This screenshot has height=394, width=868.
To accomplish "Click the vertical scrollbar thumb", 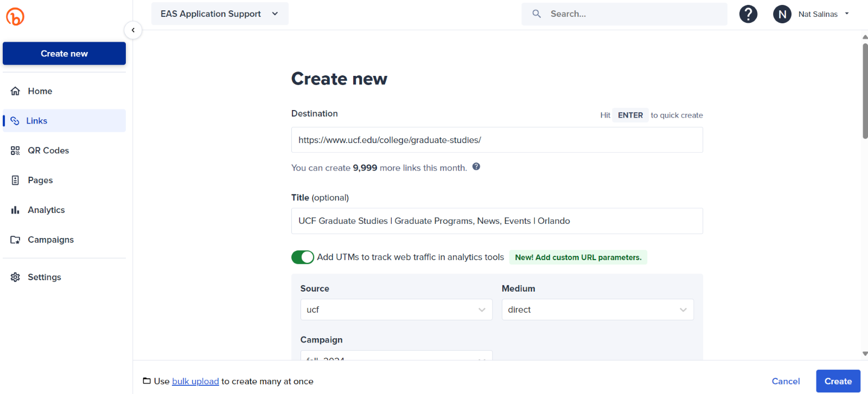I will [x=865, y=91].
